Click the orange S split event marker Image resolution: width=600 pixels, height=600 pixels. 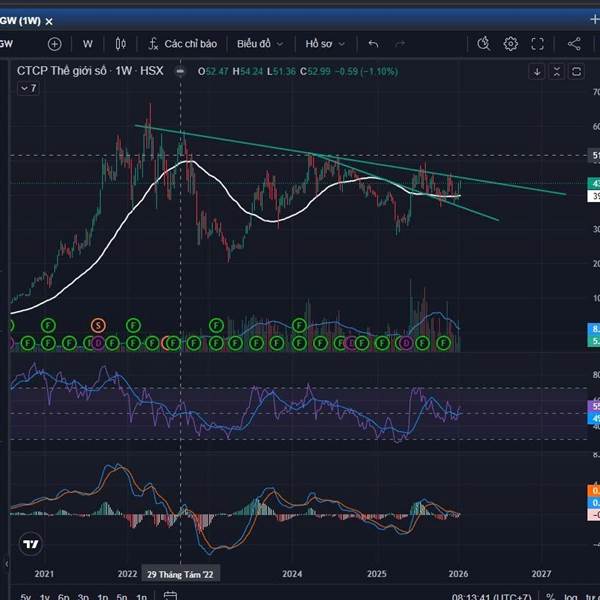(x=98, y=324)
